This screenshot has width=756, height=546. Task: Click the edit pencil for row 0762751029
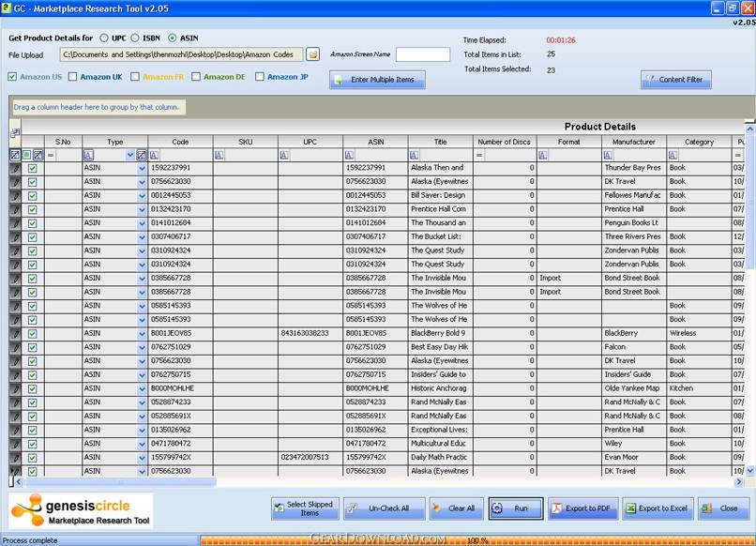15,347
